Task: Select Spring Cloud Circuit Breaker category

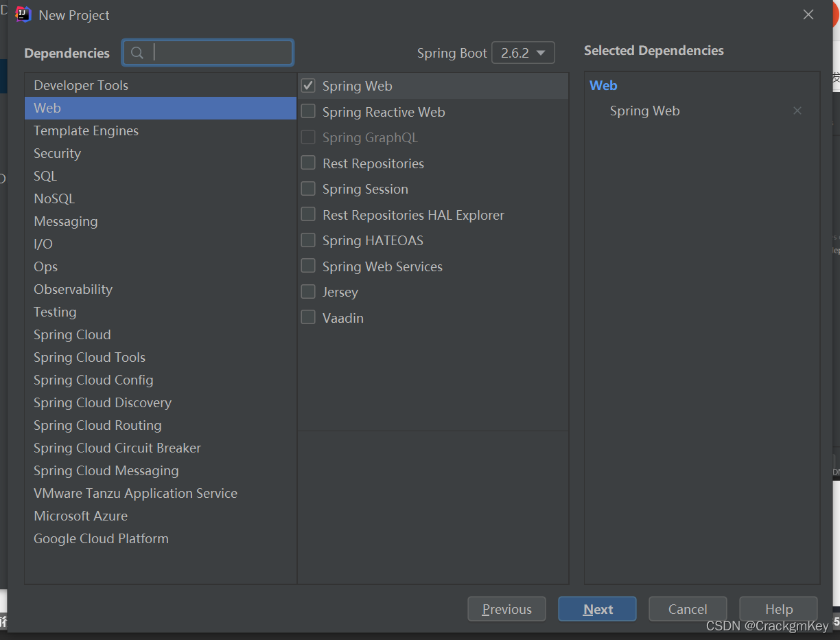Action: [161, 448]
